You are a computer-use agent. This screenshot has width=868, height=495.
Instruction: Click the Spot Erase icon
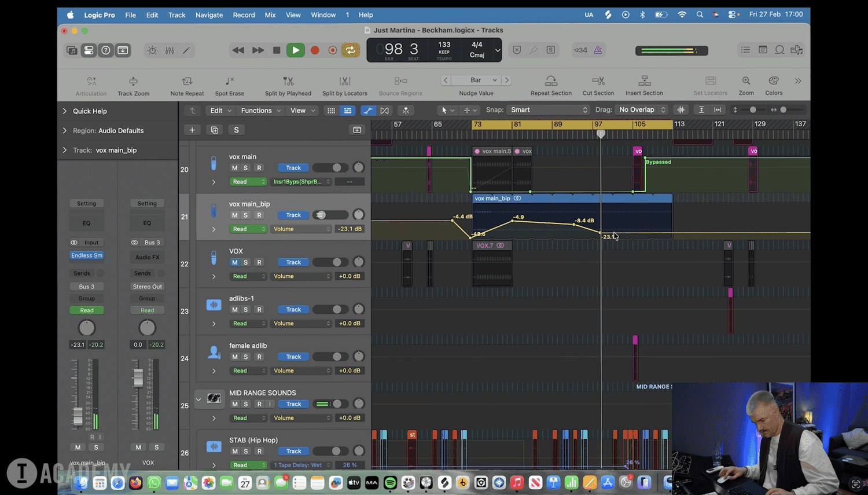pyautogui.click(x=230, y=81)
